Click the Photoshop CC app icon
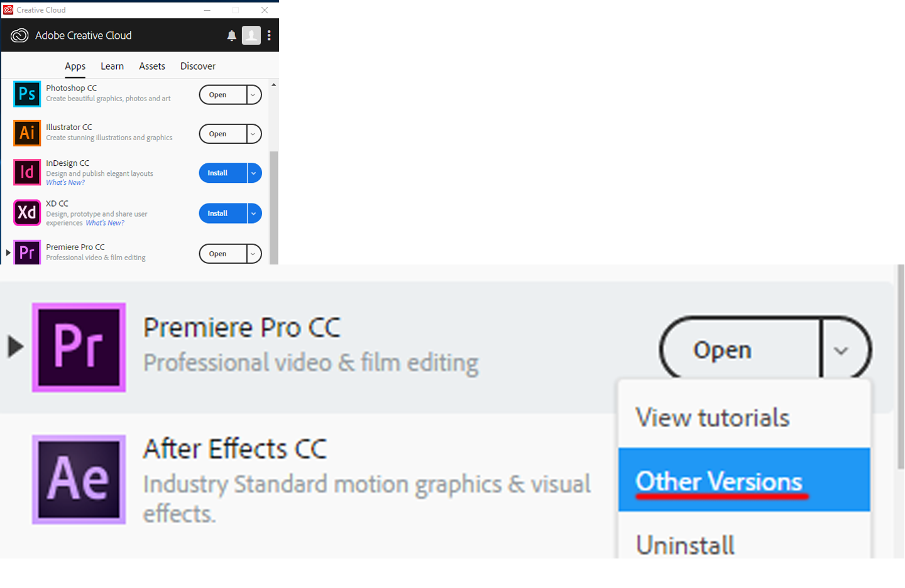905x588 pixels. (x=27, y=94)
